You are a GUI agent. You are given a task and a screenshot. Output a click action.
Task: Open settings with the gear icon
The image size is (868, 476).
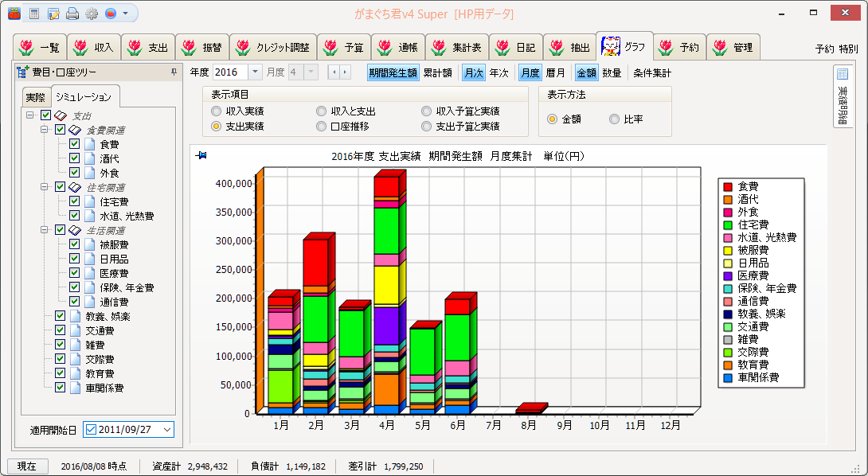tap(92, 14)
